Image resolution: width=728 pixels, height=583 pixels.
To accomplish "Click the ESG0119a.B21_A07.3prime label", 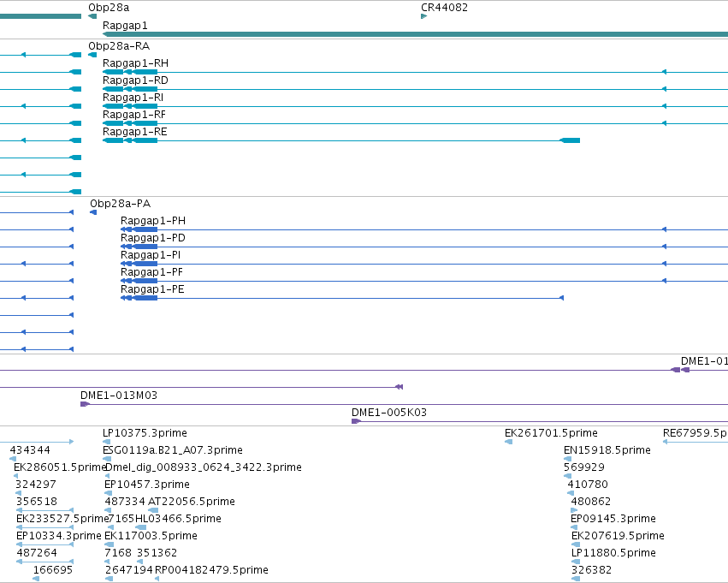I will coord(172,450).
